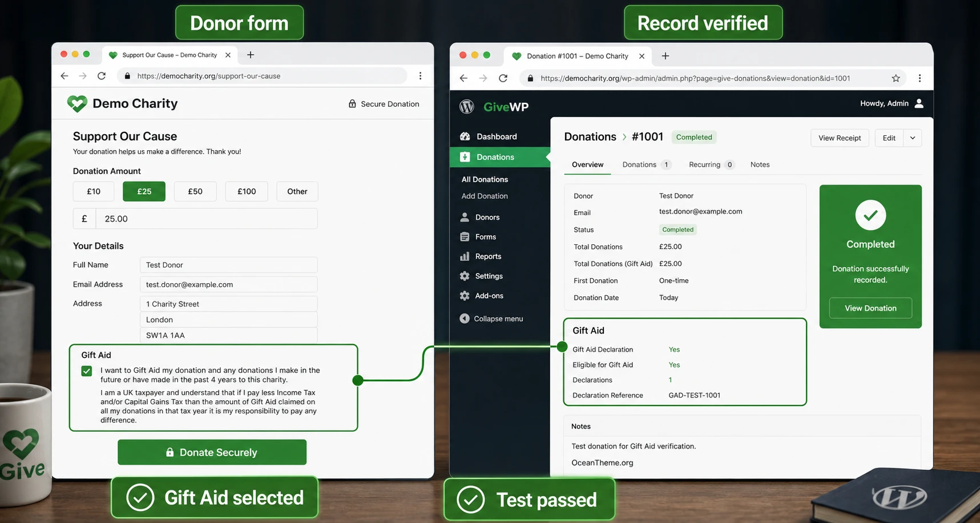Click the View Donation button
This screenshot has width=980, height=523.
coord(870,308)
